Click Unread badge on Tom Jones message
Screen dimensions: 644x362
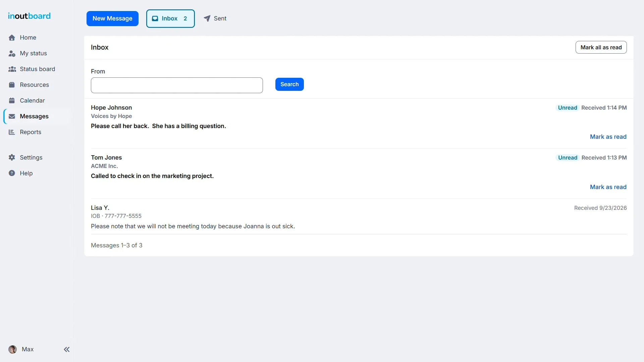tap(568, 158)
